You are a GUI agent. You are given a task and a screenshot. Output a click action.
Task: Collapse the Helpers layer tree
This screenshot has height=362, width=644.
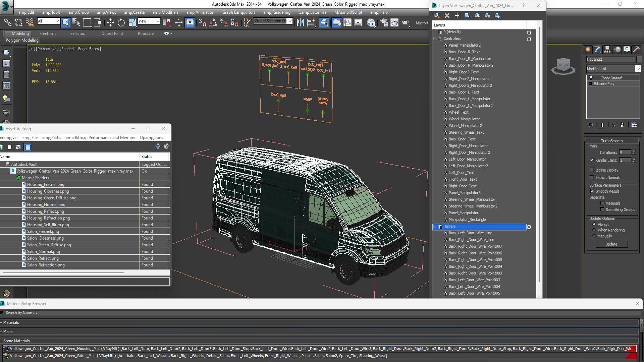coord(435,227)
